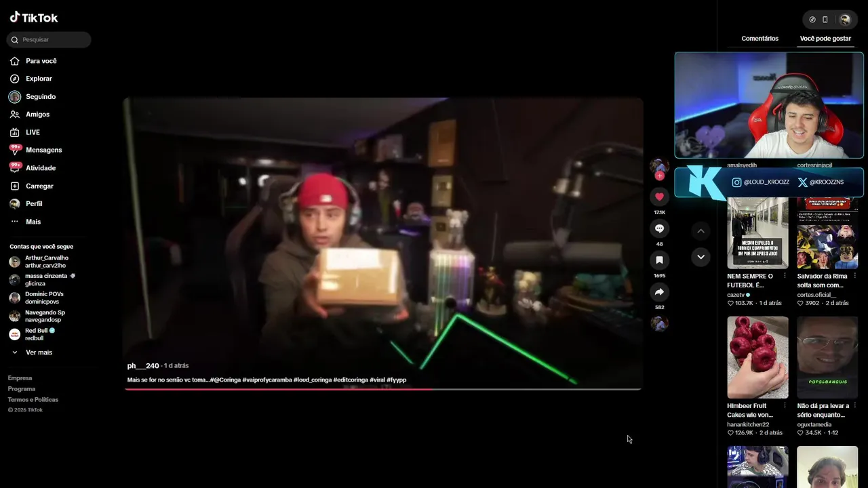868x488 pixels.
Task: Seek using the red video progress bar
Action: pos(383,389)
